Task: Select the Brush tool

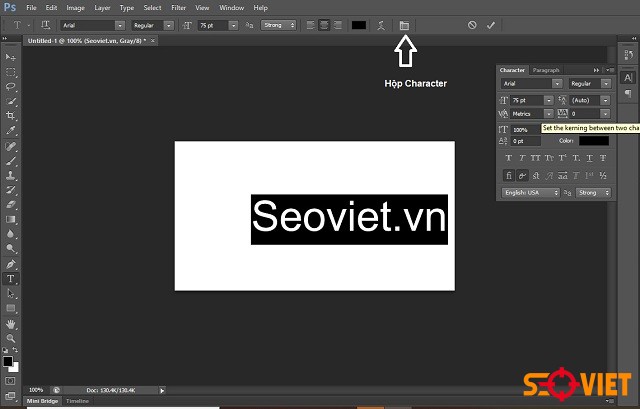Action: click(x=11, y=161)
